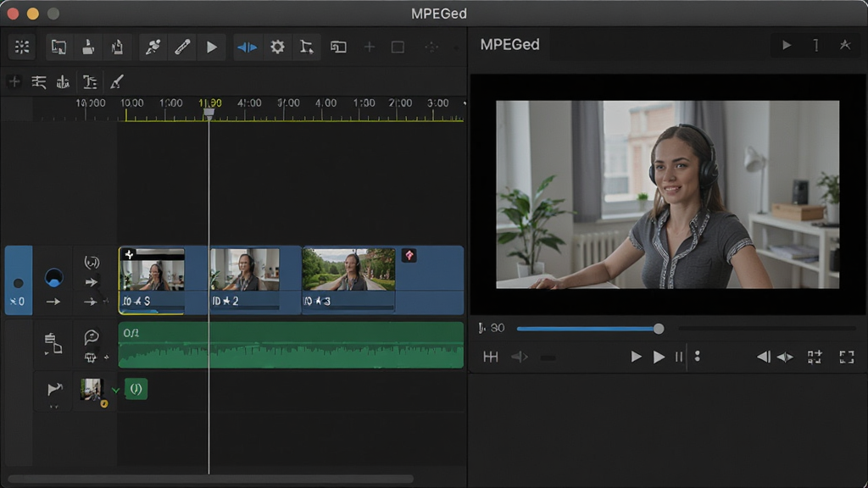Image resolution: width=868 pixels, height=488 pixels.
Task: Click the play icon in top toolbar
Action: coord(211,47)
